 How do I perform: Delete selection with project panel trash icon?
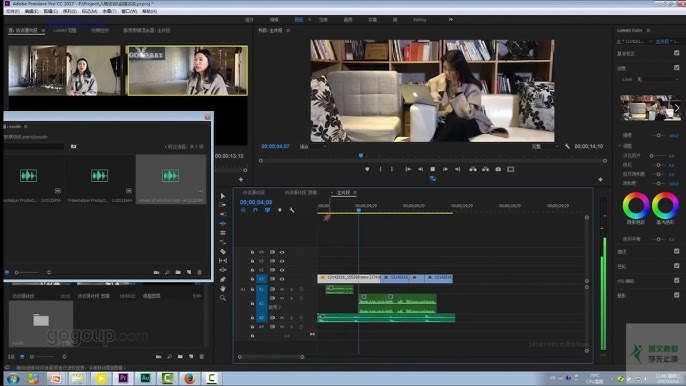[x=201, y=357]
